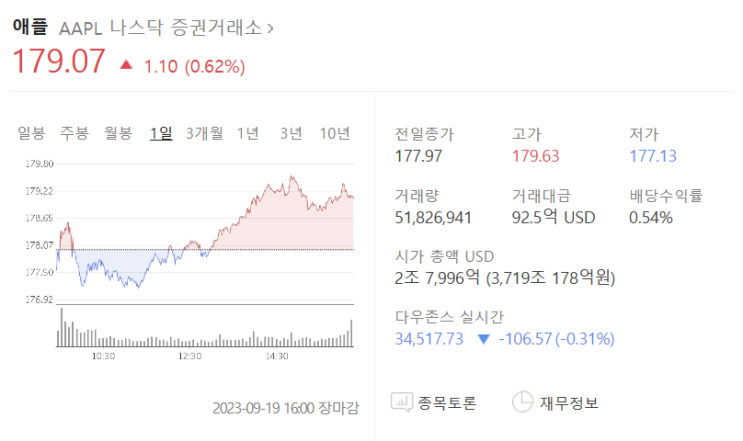Click the 재무정보 pie chart icon
This screenshot has height=441, width=743.
pos(522,403)
